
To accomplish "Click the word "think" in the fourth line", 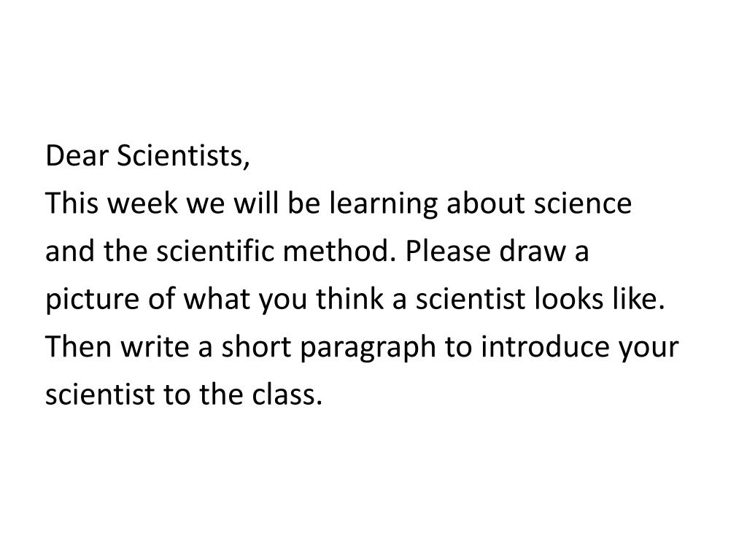I will click(x=349, y=298).
